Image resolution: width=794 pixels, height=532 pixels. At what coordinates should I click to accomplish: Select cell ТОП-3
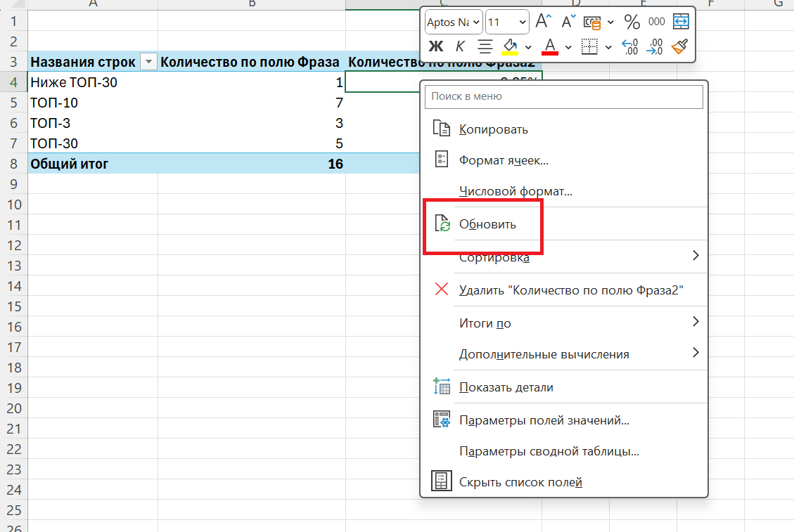coord(93,123)
